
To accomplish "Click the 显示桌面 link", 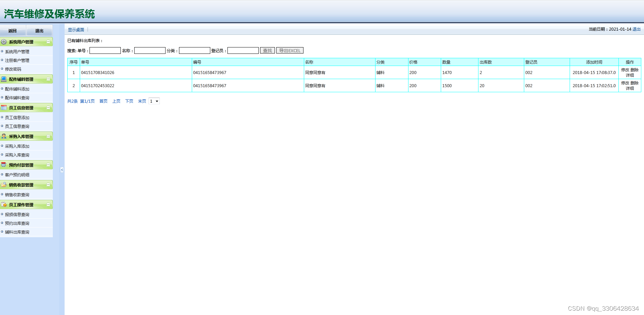I will (x=76, y=30).
